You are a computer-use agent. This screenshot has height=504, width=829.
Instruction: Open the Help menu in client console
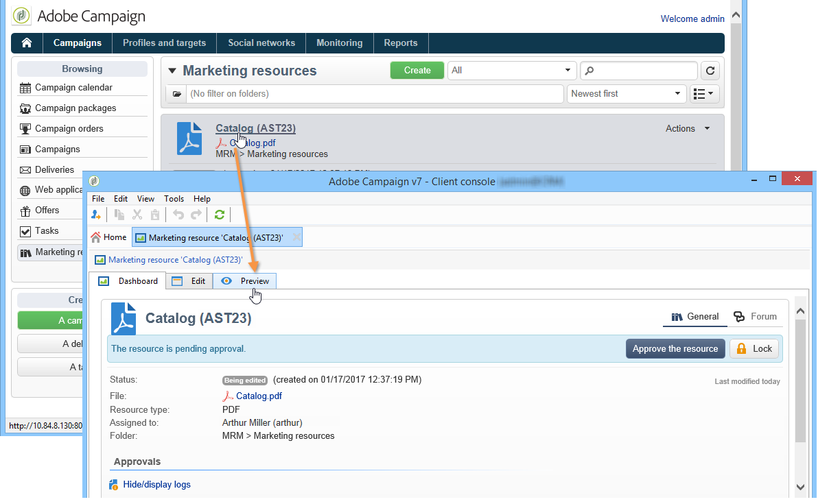[x=202, y=199]
